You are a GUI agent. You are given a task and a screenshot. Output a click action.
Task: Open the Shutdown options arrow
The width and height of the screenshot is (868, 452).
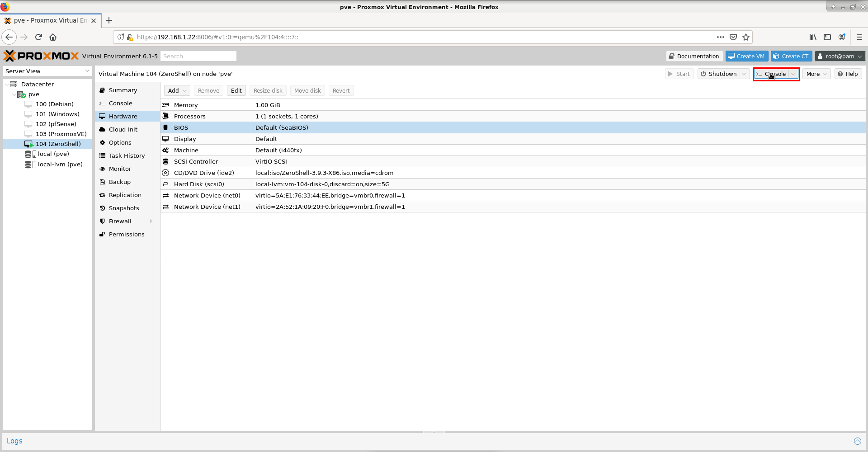point(744,74)
